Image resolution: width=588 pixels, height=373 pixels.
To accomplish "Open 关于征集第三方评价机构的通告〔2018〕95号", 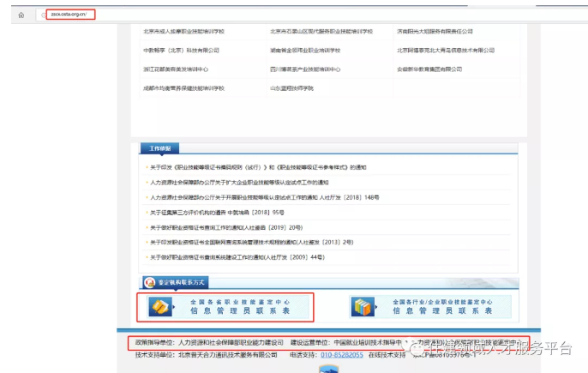I will tap(217, 213).
